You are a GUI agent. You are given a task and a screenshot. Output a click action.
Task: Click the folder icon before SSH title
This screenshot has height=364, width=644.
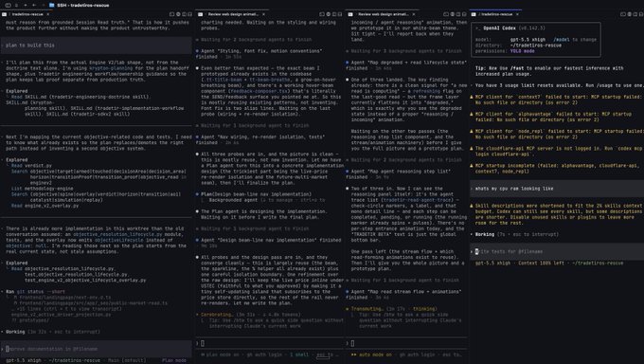52,6
